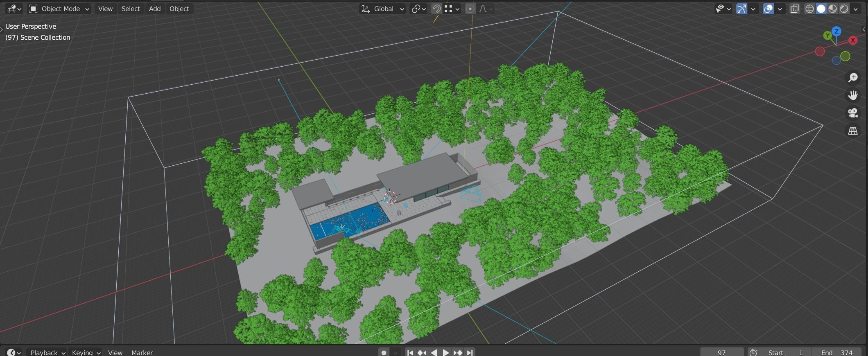Open the Keying popover

tap(86, 352)
